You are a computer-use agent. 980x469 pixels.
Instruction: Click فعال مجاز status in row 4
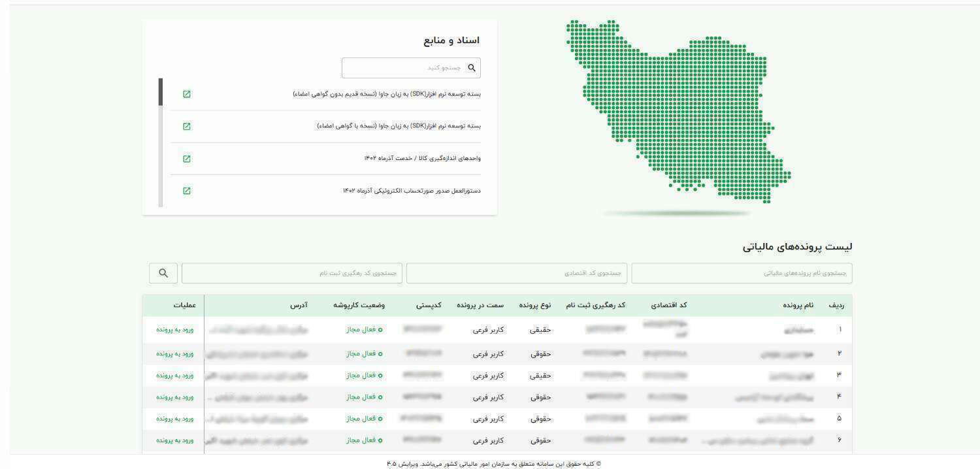coord(365,397)
